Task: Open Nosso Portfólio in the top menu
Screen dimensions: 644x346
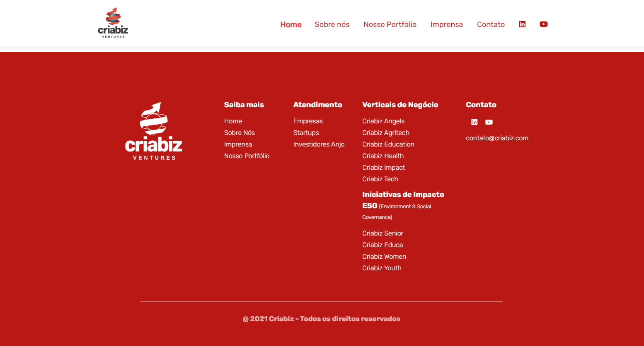Action: tap(390, 24)
